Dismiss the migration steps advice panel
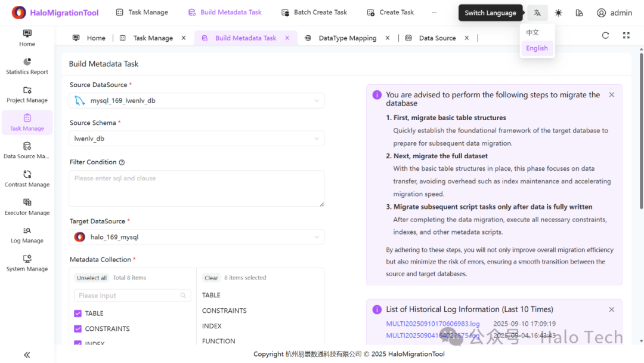The height and width of the screenshot is (363, 644). (612, 95)
